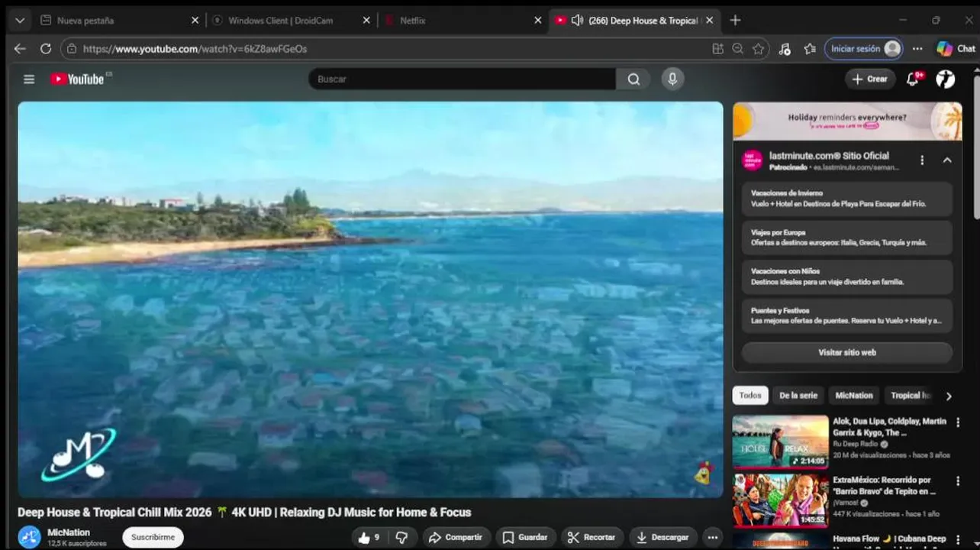
Task: Go to YouTube home via the logo
Action: tap(77, 79)
